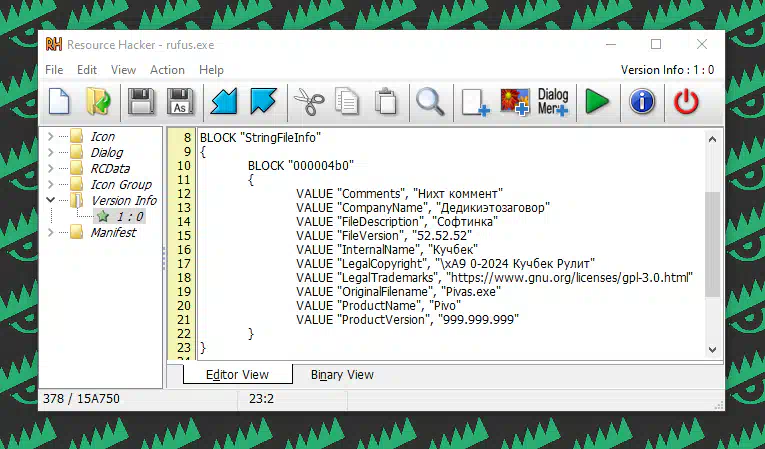Click the vertical scrollbar thumb in editor

tap(712, 244)
